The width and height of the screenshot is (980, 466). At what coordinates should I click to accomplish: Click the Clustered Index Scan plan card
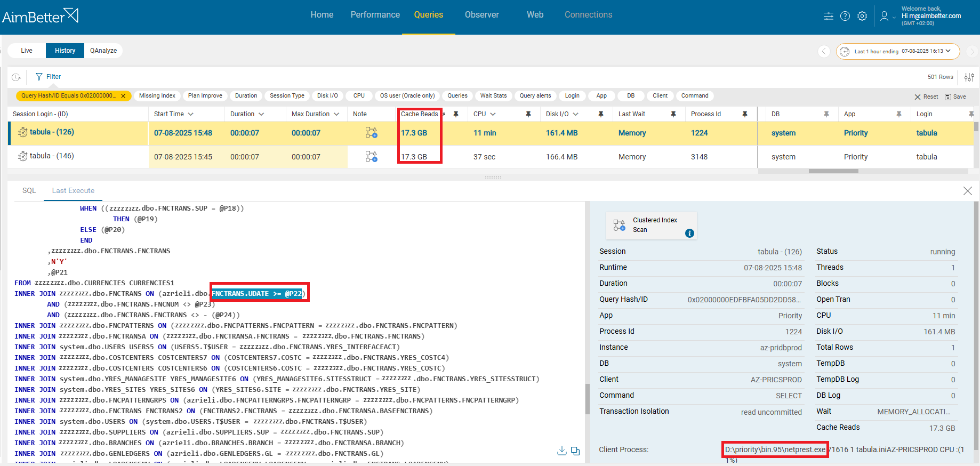pyautogui.click(x=652, y=225)
